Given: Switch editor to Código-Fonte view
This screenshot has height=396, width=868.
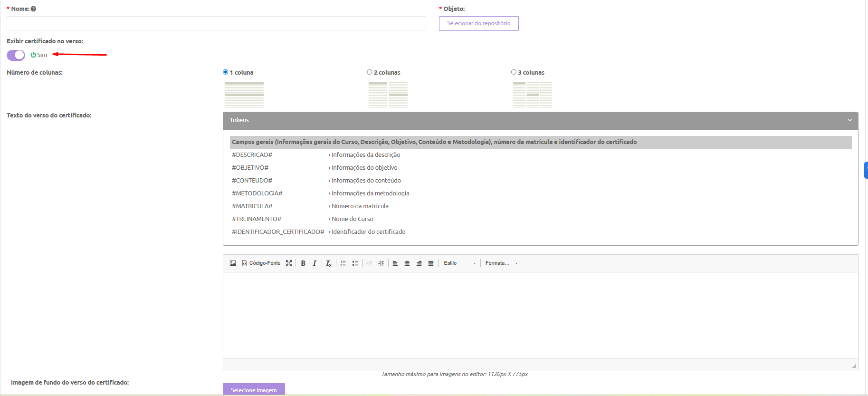Looking at the screenshot, I should coord(261,263).
